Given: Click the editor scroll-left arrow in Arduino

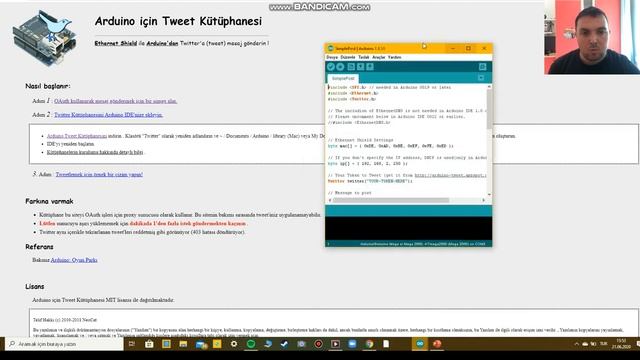Looking at the screenshot, I should coord(330,200).
